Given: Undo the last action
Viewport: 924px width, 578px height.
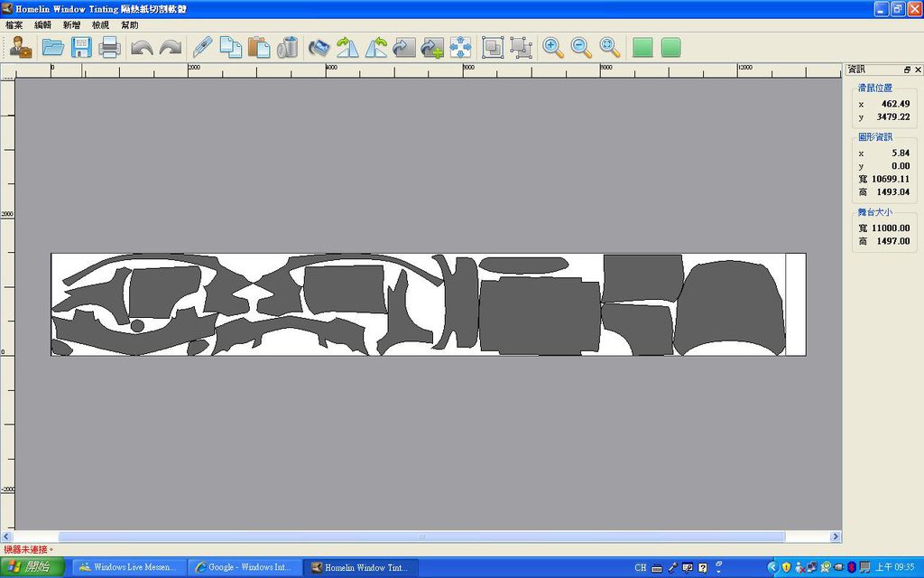Looking at the screenshot, I should click(142, 48).
